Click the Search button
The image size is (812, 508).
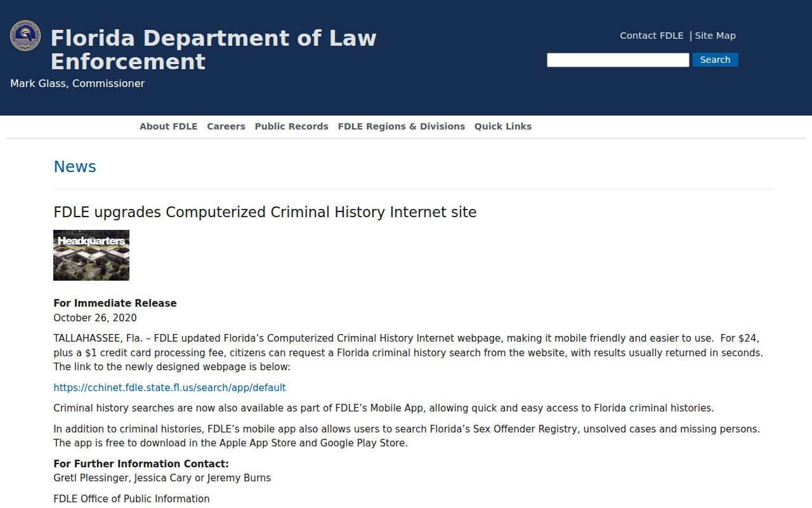715,60
